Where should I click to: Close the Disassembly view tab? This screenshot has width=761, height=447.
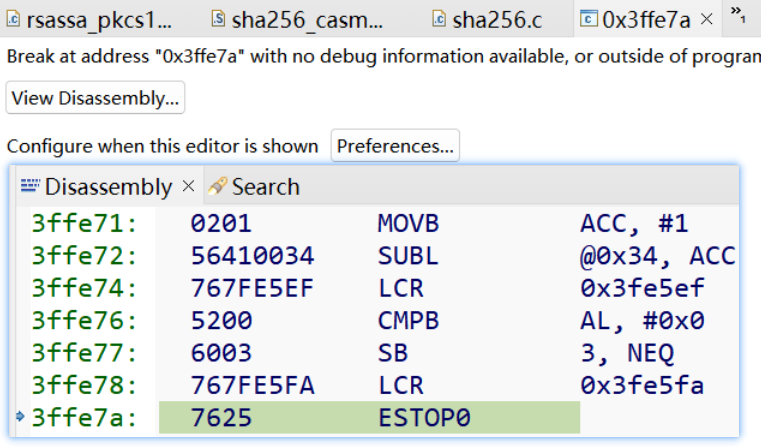pyautogui.click(x=187, y=187)
